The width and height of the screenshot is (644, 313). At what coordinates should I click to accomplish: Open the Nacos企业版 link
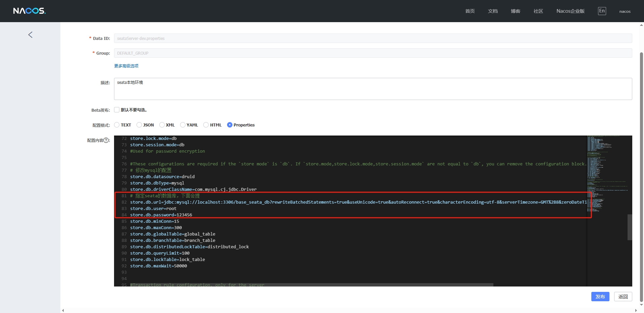coord(570,11)
